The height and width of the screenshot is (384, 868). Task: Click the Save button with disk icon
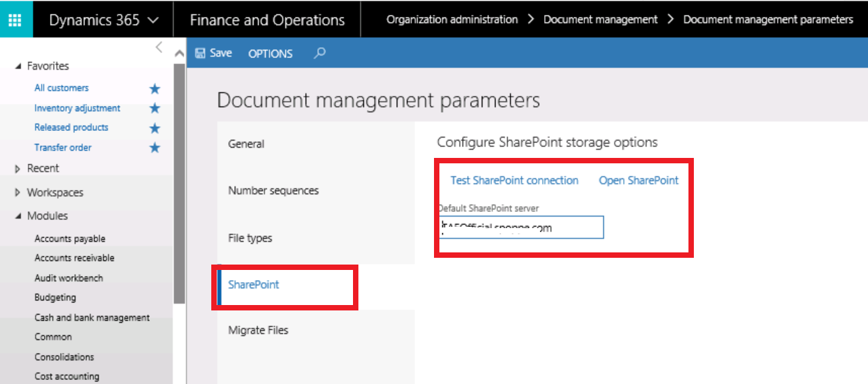213,53
